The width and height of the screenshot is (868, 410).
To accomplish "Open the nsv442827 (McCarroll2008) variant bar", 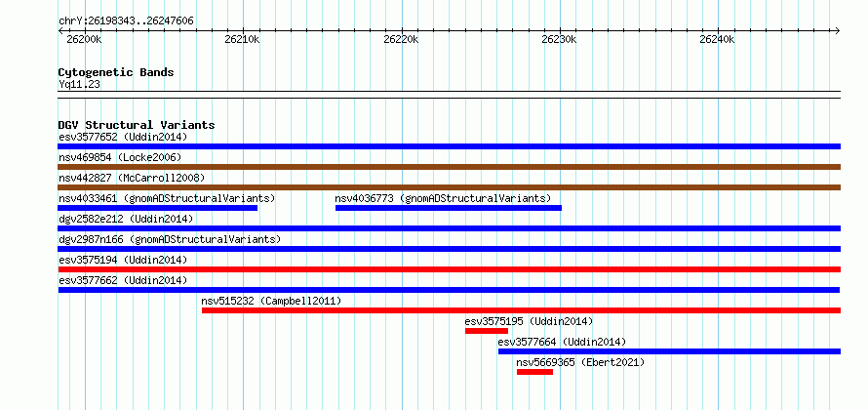I will pyautogui.click(x=449, y=187).
